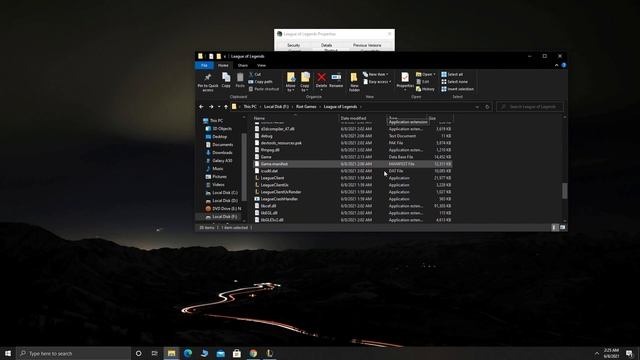Select Desktop in navigation pane
The width and height of the screenshot is (640, 360).
click(220, 137)
